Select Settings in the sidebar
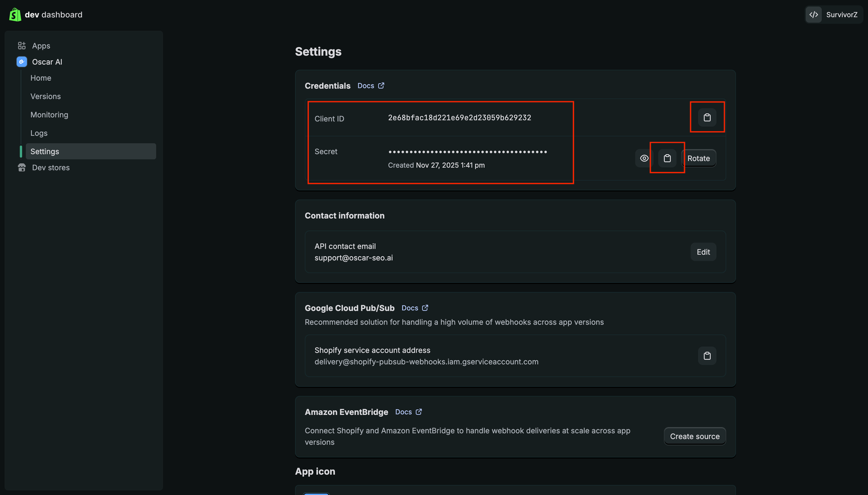Image resolution: width=868 pixels, height=495 pixels. (x=44, y=151)
